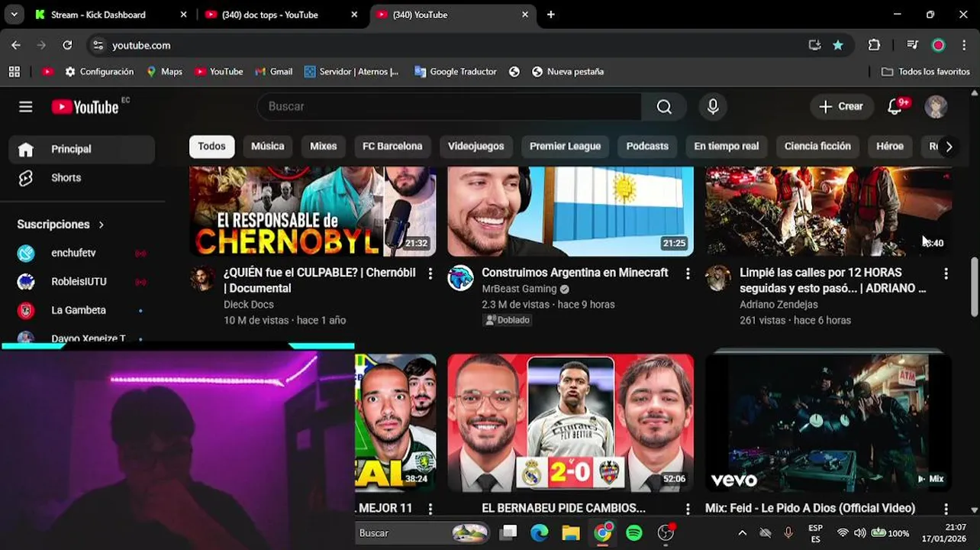Select the Ciencia ficción chip

[817, 147]
